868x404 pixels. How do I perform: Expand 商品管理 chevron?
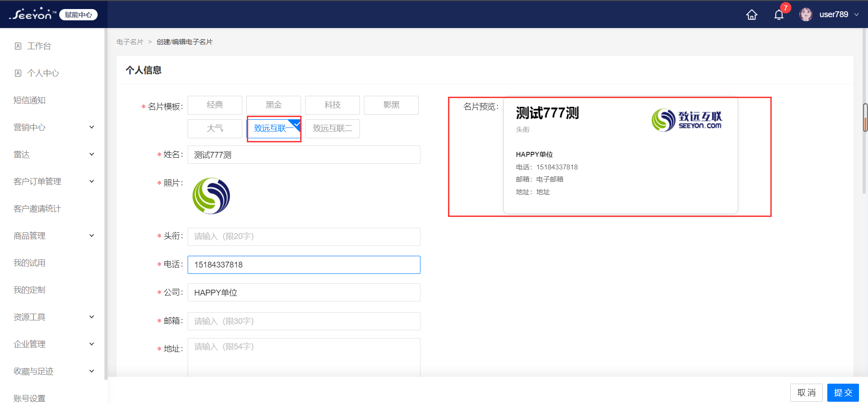pos(92,236)
